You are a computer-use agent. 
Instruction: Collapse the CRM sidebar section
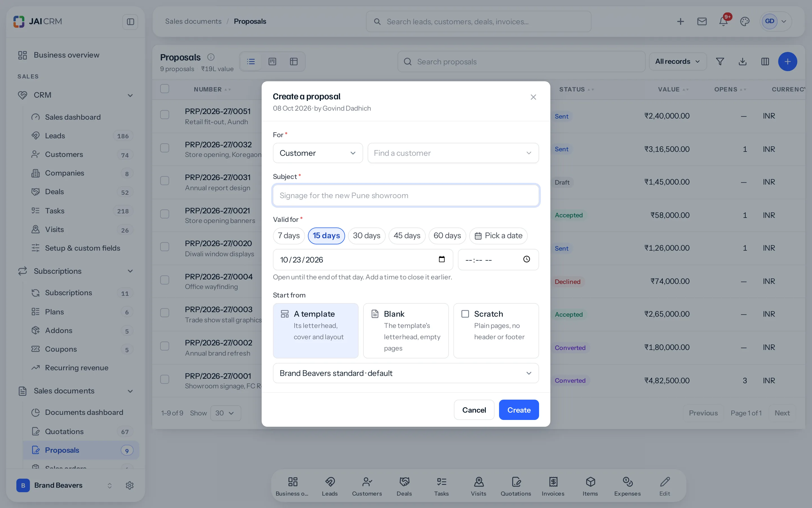tap(130, 95)
